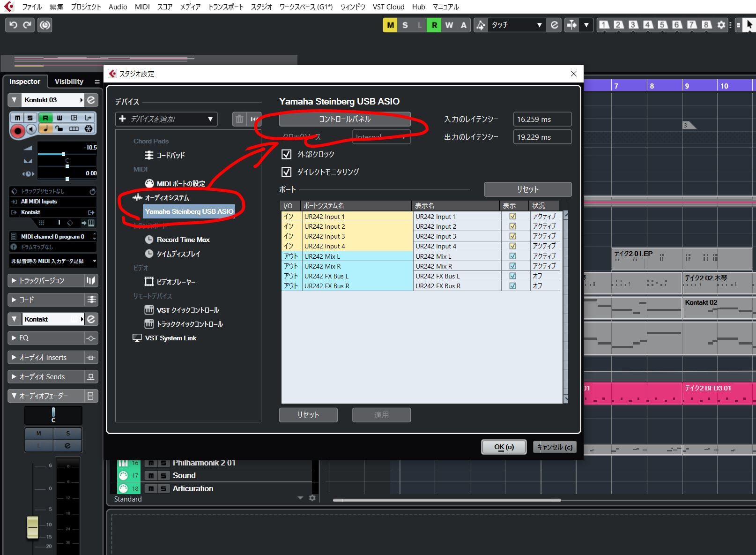The height and width of the screenshot is (555, 756).
Task: Click リセット button below the port table
Action: coord(308,415)
